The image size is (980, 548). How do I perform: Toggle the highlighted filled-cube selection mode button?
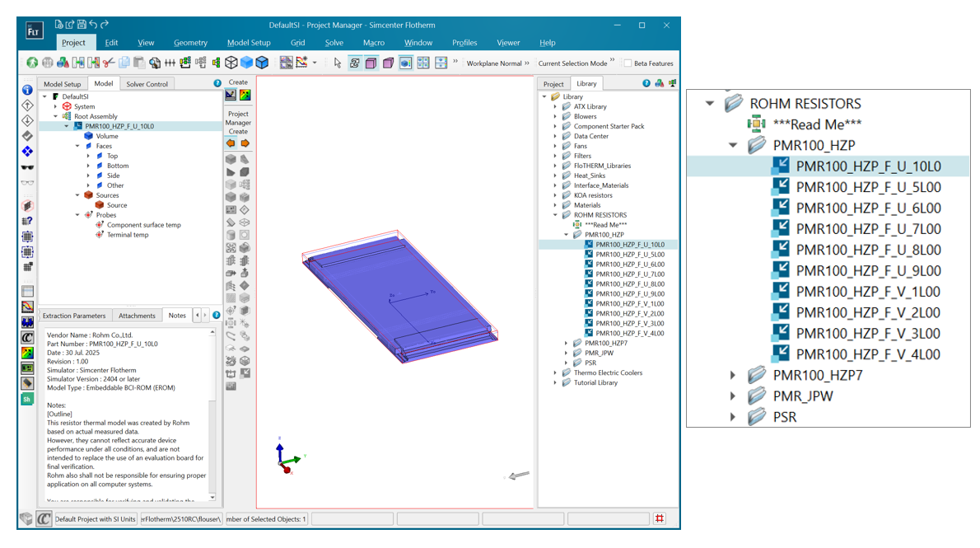[371, 62]
